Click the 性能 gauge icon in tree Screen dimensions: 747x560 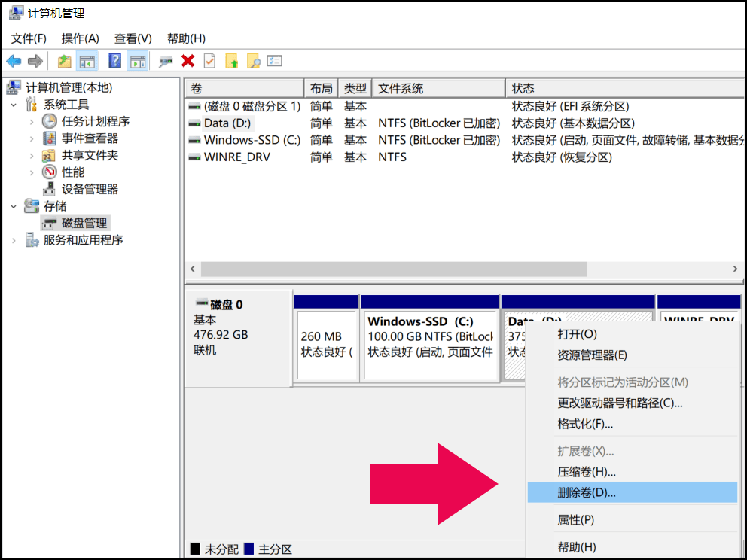50,172
